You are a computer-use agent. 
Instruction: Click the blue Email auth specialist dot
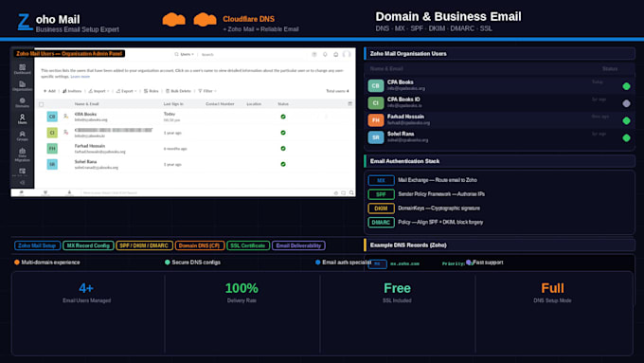tap(318, 263)
